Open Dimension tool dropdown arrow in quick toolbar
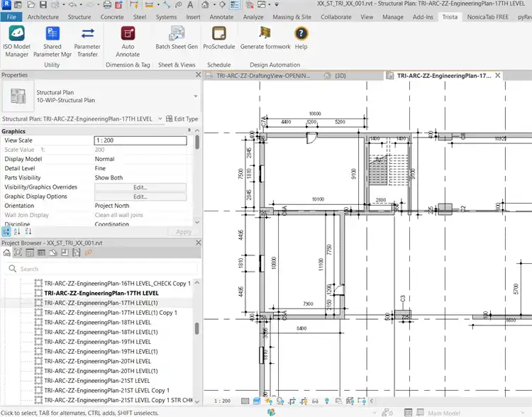 [x=158, y=5]
